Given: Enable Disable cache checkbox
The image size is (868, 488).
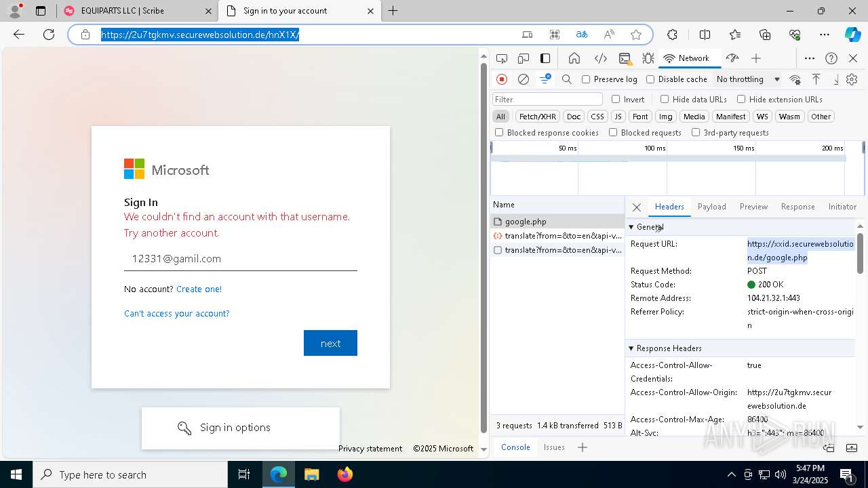Looking at the screenshot, I should pos(650,79).
